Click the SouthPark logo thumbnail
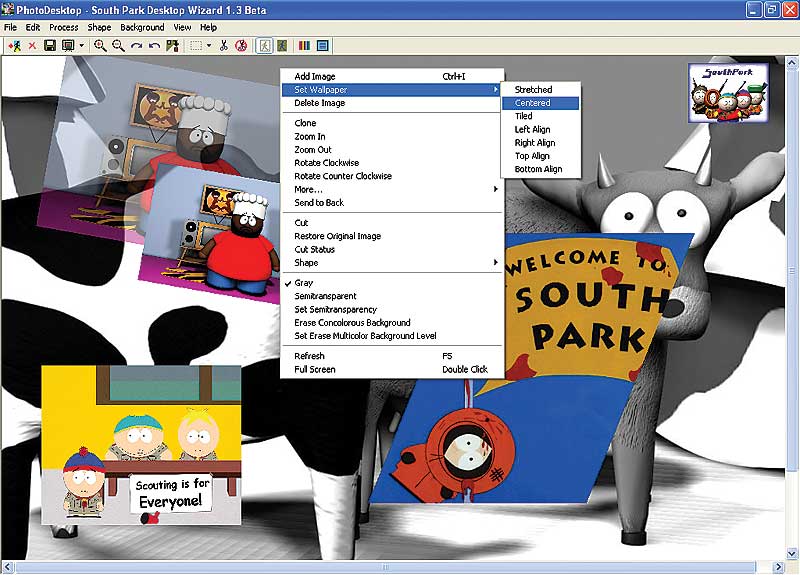This screenshot has width=800, height=575. (729, 93)
